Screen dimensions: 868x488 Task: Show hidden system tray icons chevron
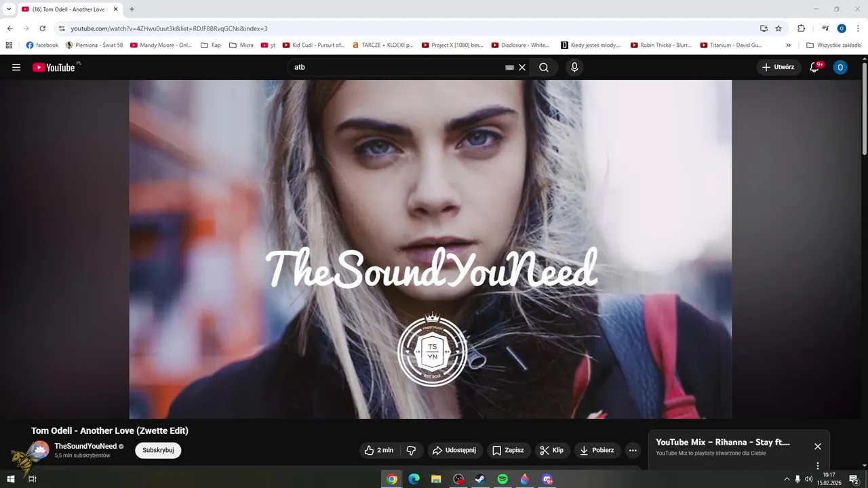(787, 479)
